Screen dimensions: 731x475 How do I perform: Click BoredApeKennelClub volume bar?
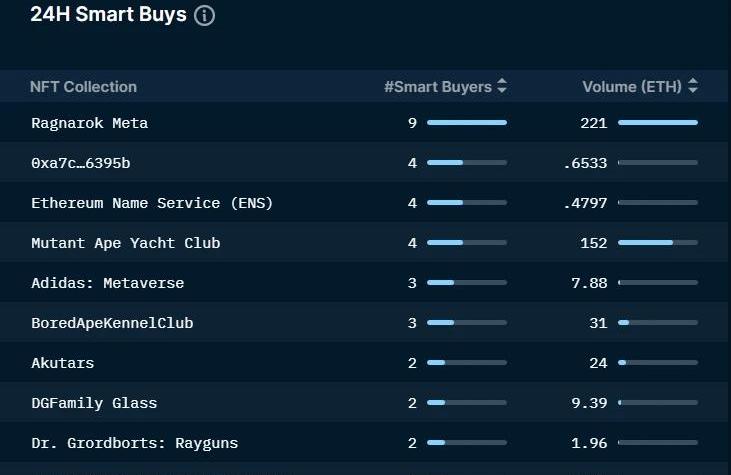[x=657, y=323]
